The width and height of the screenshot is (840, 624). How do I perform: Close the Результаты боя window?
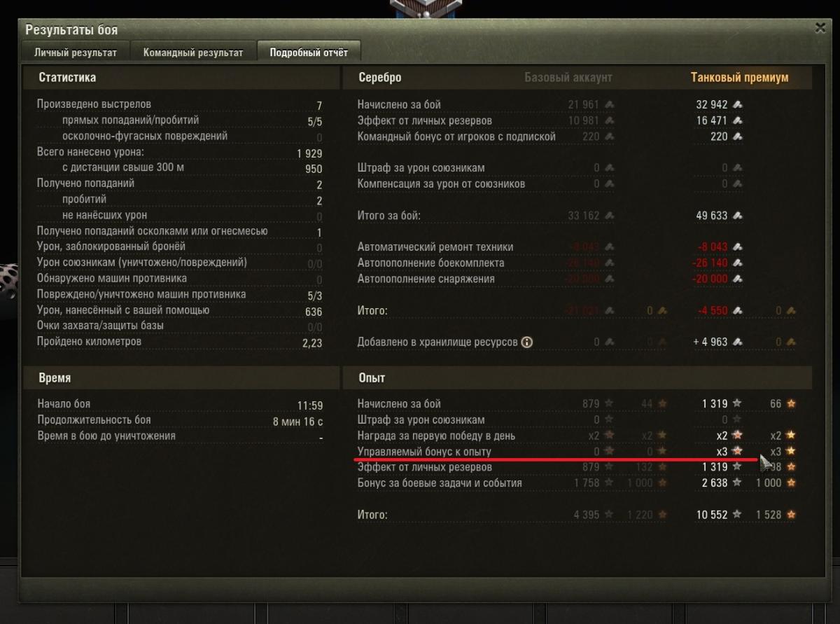coord(820,28)
